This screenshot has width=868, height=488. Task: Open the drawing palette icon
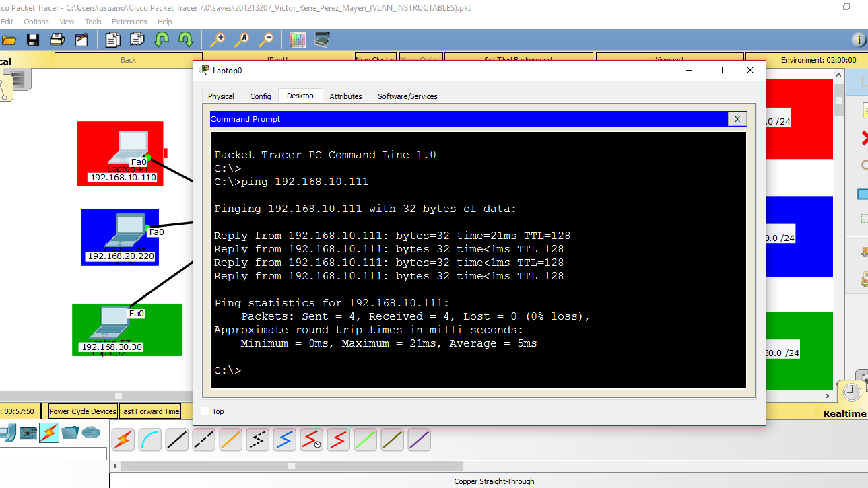tap(298, 40)
